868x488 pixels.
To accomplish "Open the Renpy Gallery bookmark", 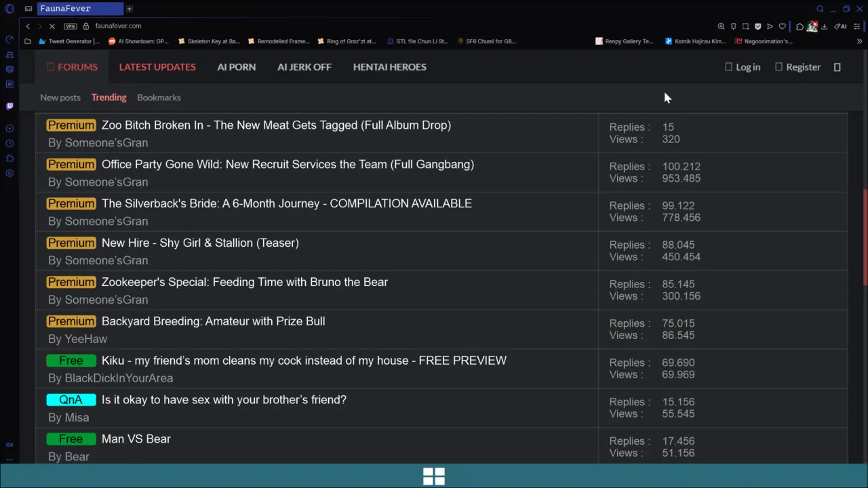I will coord(624,41).
